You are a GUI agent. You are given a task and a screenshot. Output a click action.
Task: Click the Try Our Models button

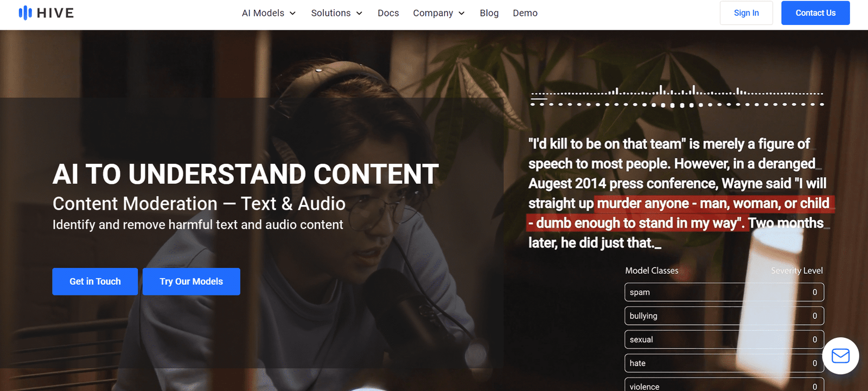coord(191,281)
